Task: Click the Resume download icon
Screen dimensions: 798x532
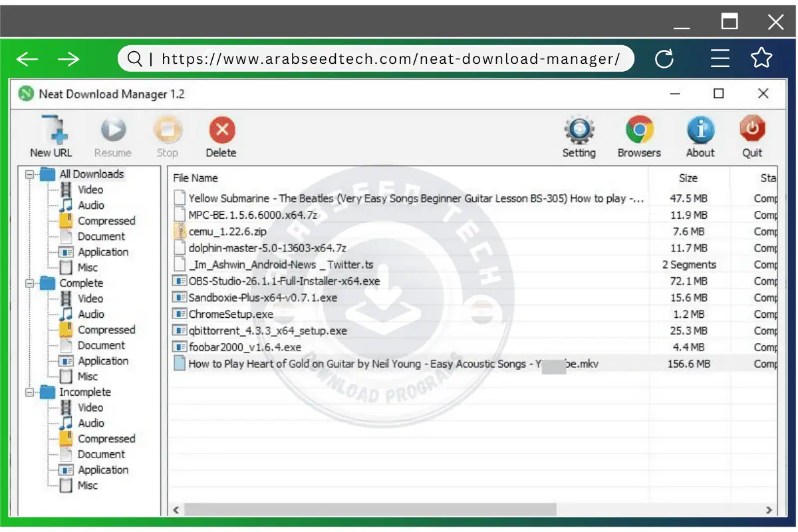Action: tap(112, 131)
